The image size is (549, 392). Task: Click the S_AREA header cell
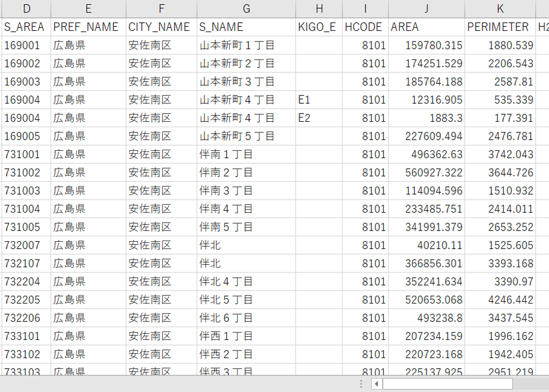point(26,27)
